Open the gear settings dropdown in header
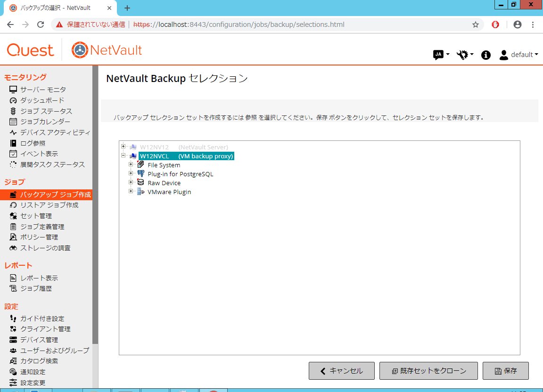This screenshot has height=392, width=543. (x=465, y=55)
